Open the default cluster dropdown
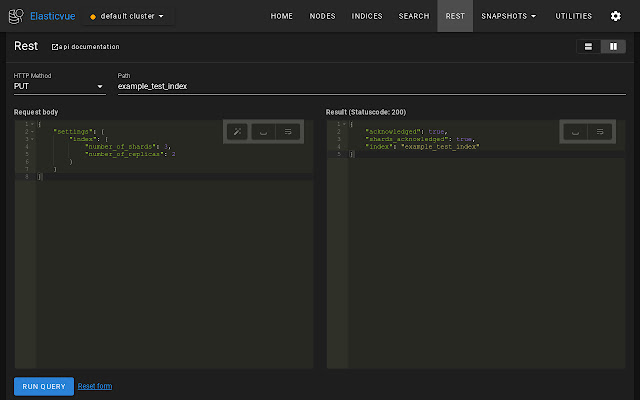The height and width of the screenshot is (400, 640). [127, 16]
